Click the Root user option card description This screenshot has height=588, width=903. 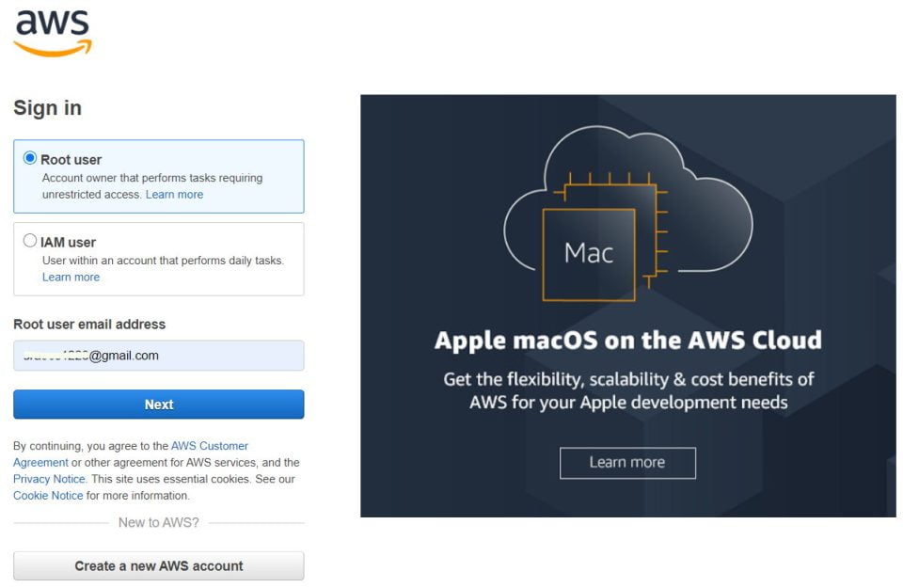tap(152, 186)
